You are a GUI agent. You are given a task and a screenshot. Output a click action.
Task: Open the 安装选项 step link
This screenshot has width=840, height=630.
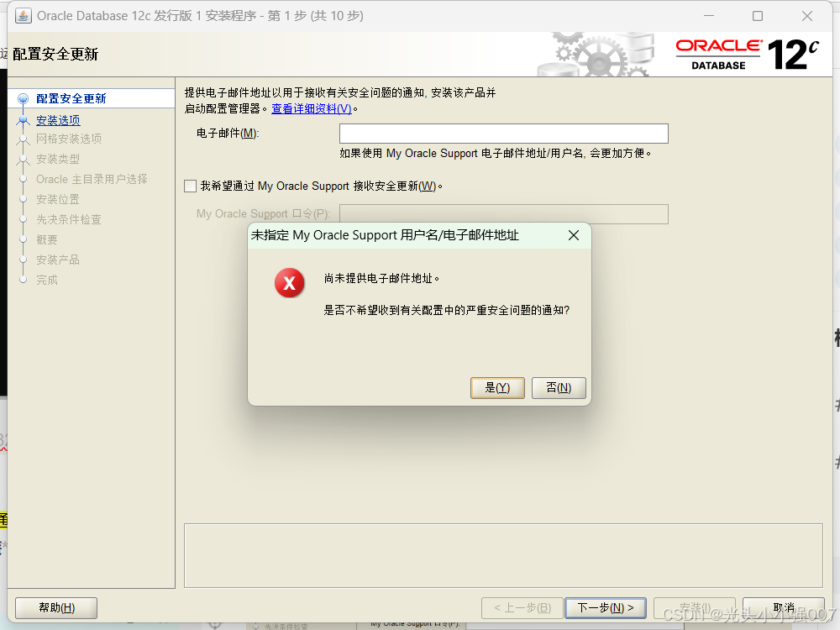pyautogui.click(x=58, y=120)
